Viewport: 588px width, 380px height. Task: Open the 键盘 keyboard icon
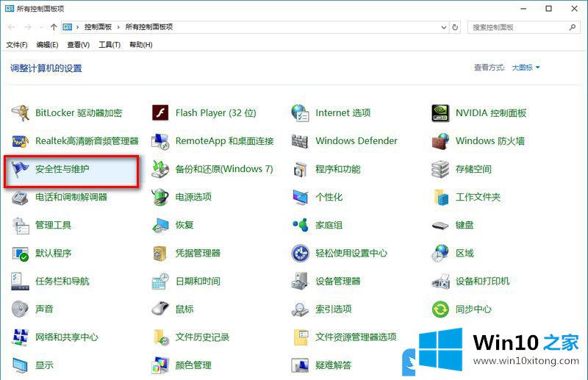coord(440,226)
